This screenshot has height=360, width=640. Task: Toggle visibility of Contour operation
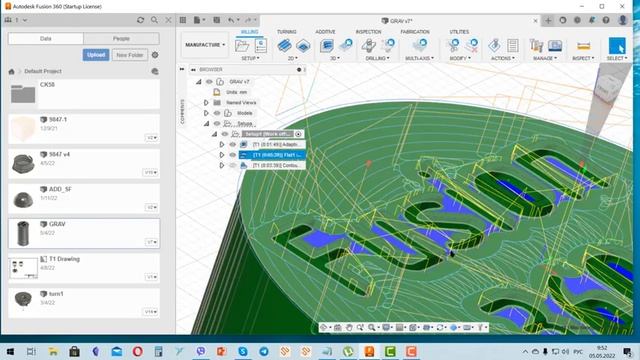233,165
